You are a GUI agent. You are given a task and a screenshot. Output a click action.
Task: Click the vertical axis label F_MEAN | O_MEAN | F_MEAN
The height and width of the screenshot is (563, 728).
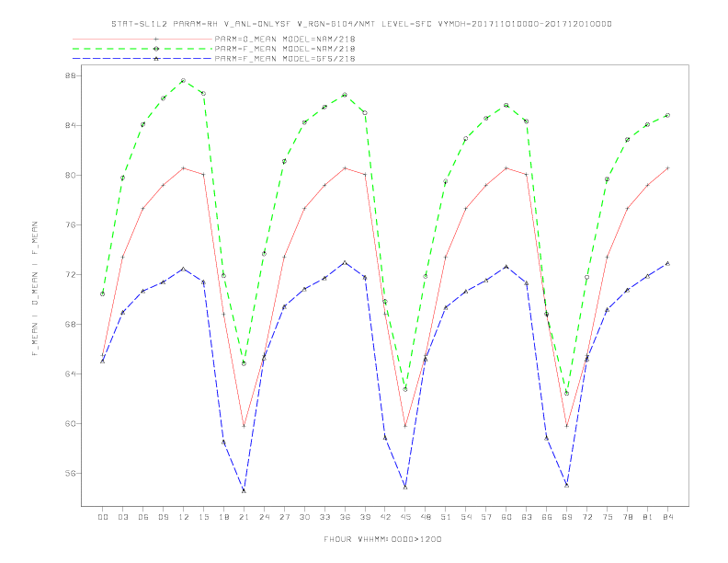[x=35, y=289]
